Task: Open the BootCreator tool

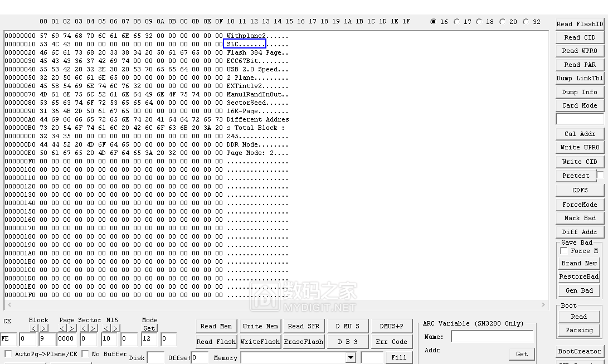Action: coord(580,351)
